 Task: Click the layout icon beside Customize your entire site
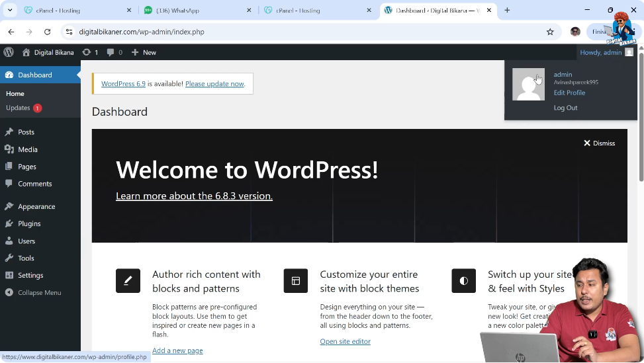(x=296, y=280)
